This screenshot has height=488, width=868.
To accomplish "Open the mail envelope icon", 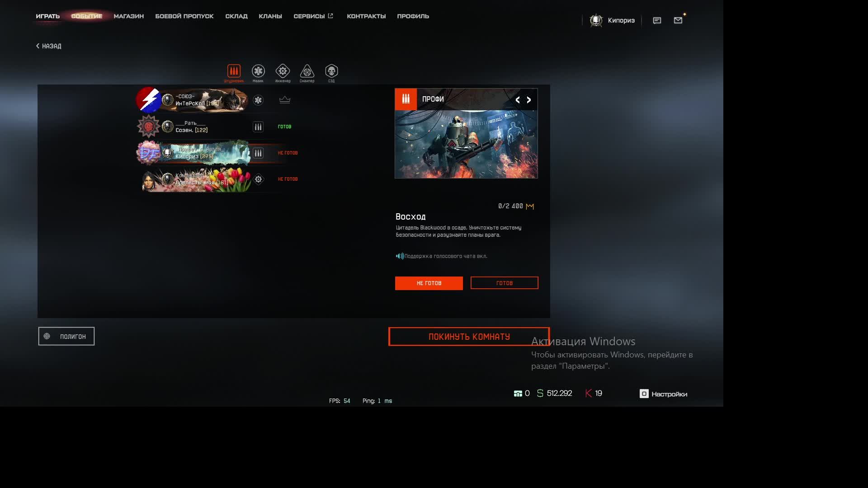I will (678, 20).
